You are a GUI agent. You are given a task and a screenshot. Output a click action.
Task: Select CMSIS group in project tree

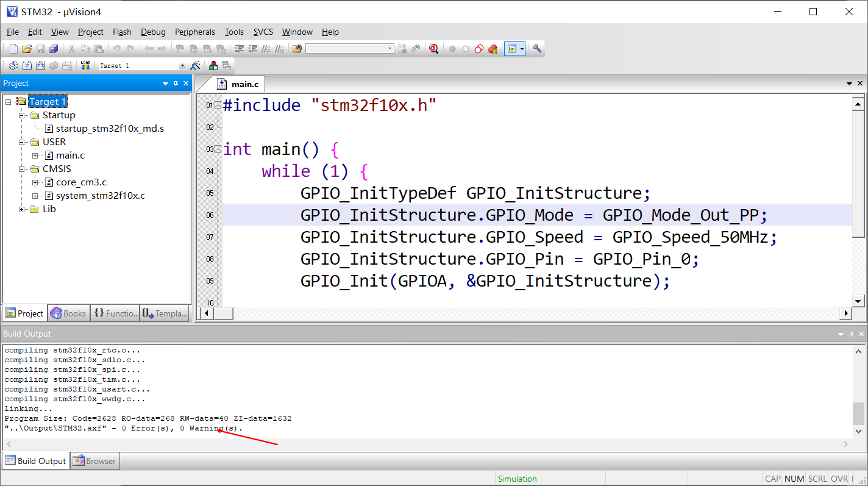click(57, 169)
